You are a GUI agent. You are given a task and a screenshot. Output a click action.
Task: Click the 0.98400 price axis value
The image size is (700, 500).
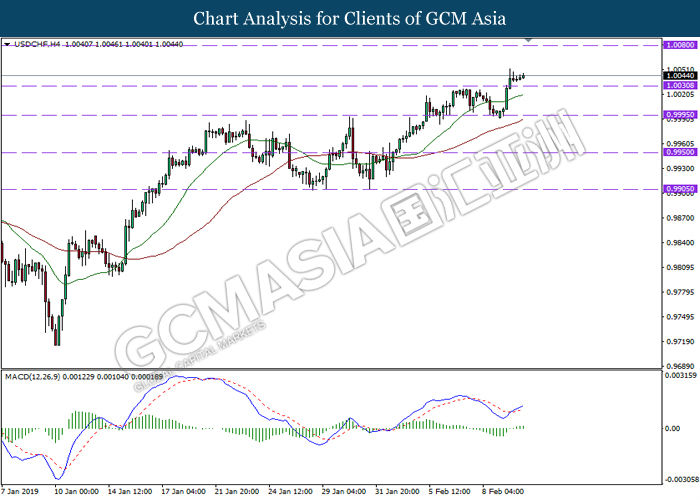[x=680, y=243]
